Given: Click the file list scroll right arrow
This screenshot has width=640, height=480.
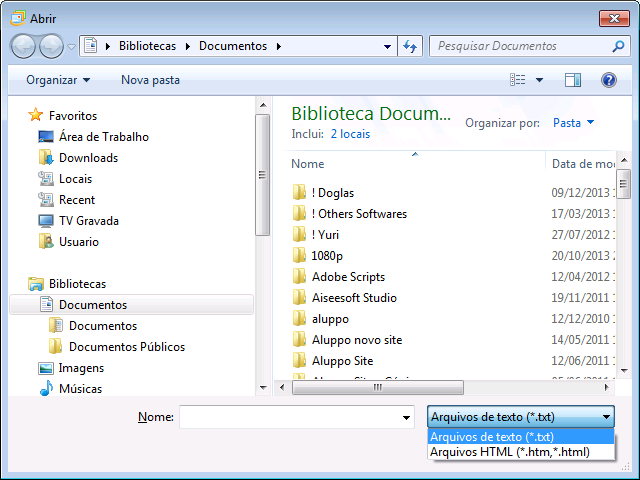Looking at the screenshot, I should tap(607, 387).
